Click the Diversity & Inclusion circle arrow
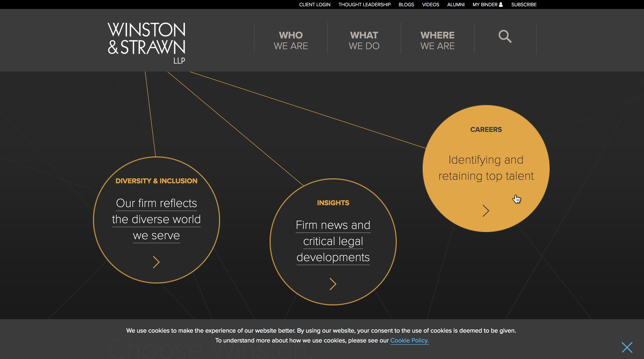Image resolution: width=644 pixels, height=359 pixels. click(156, 262)
